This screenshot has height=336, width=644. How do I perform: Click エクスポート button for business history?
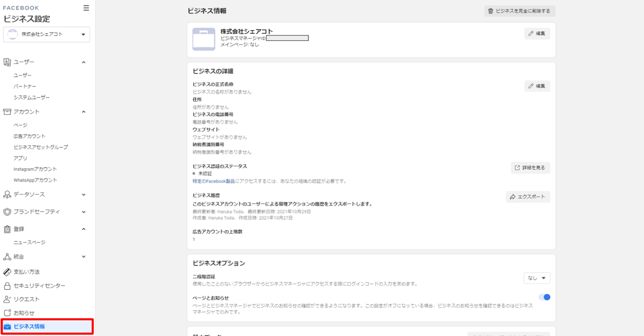point(528,197)
